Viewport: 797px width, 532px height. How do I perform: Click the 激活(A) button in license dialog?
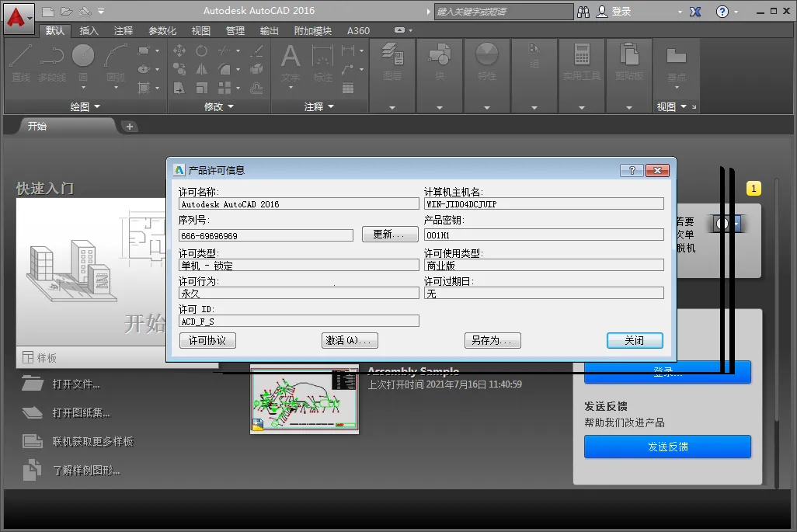point(350,340)
